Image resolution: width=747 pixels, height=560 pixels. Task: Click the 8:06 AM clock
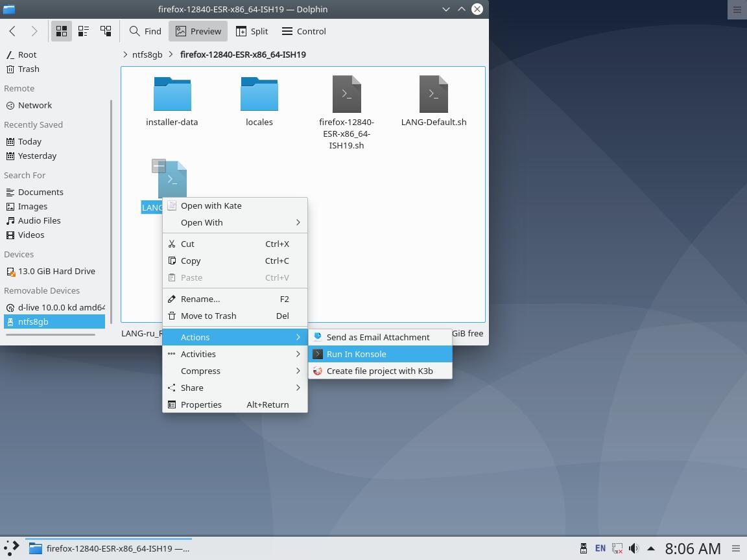click(693, 548)
